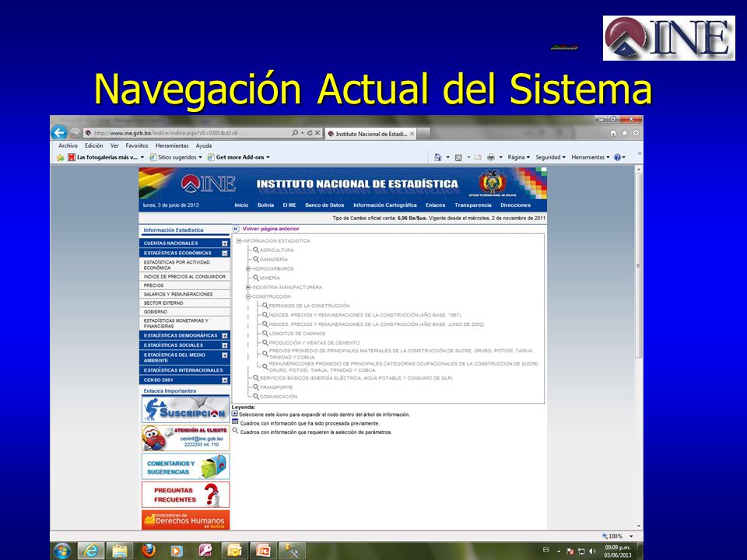Expand ESTADÍSTICAS DEMOGRÁFICAS sidebar section
This screenshot has height=560, width=747.
click(x=225, y=336)
